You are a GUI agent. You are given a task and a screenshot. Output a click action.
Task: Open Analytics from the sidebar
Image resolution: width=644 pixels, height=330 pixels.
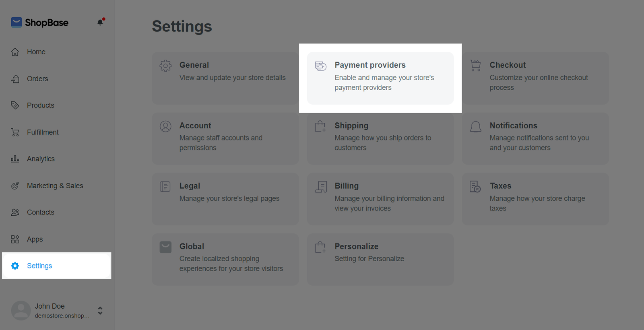click(x=40, y=159)
